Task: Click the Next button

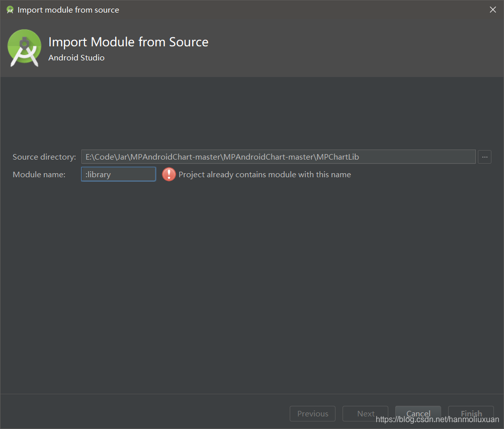Action: [366, 413]
